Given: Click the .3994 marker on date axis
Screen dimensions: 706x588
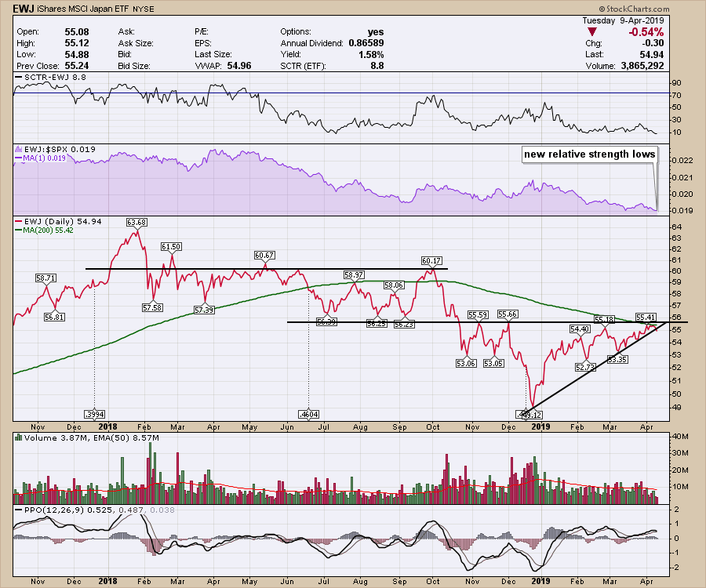Looking at the screenshot, I should 95,415.
